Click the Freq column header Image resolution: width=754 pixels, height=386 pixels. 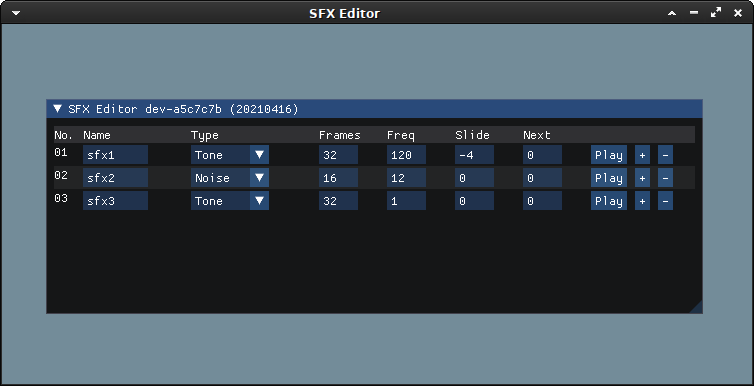coord(401,135)
